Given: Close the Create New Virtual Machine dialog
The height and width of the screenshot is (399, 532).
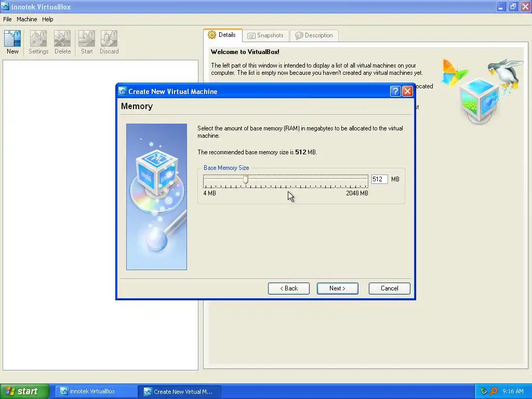Looking at the screenshot, I should point(407,91).
